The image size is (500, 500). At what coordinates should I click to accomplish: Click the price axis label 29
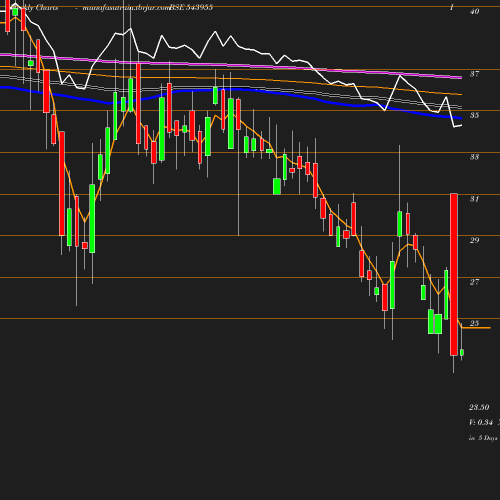(x=474, y=240)
